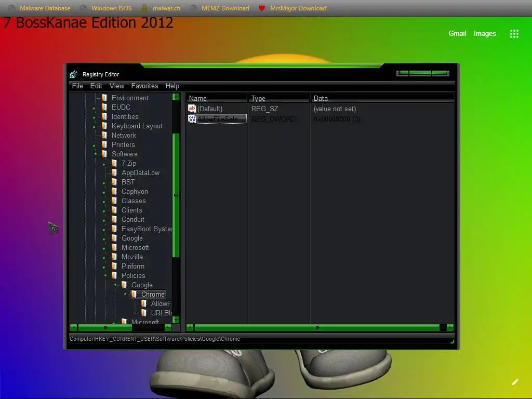Open the Google apps grid icon
Screen dimensions: 532x399
click(514, 34)
